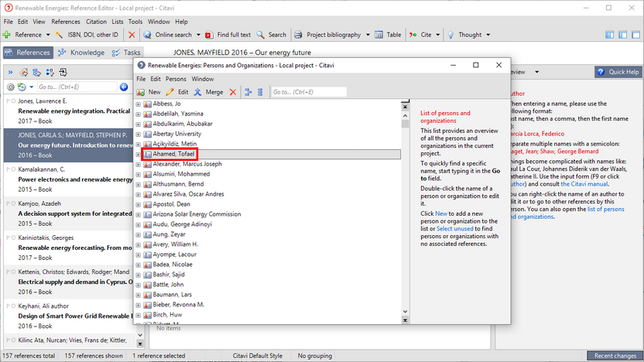Select Baumann, Lars in persons list
The height and width of the screenshot is (362, 644).
coord(172,294)
